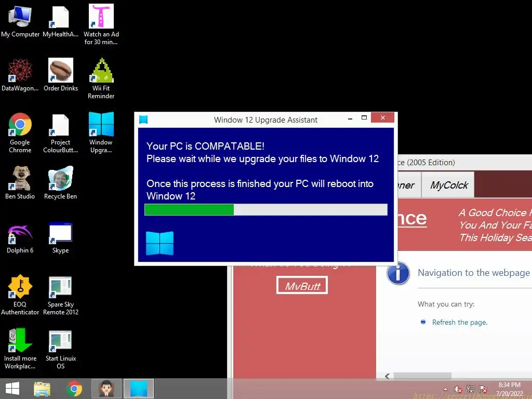Select Watch an Ad for 30 min shortcut
The width and height of the screenshot is (532, 399).
(101, 25)
